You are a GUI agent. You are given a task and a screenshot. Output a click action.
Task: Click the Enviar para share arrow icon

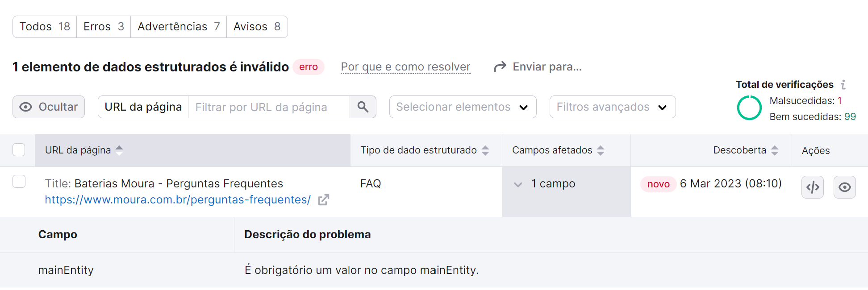(501, 66)
